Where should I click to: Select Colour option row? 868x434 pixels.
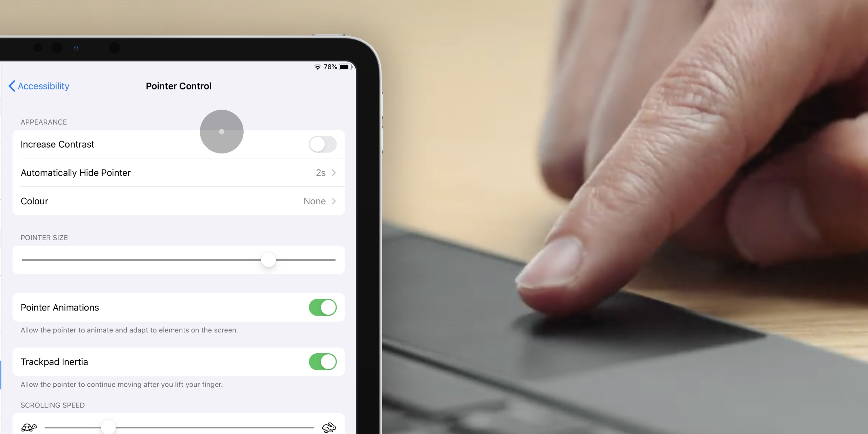point(178,201)
